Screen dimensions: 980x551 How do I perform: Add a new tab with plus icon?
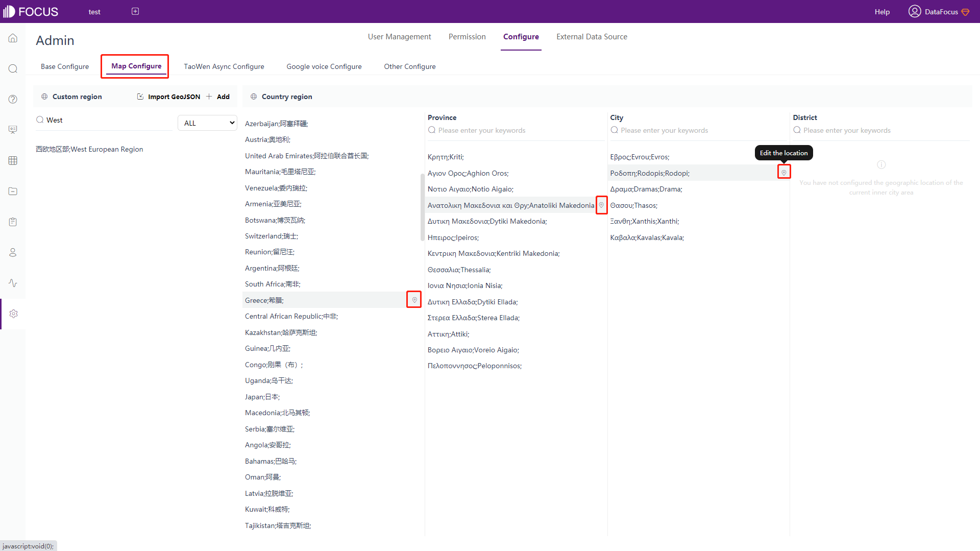(135, 11)
